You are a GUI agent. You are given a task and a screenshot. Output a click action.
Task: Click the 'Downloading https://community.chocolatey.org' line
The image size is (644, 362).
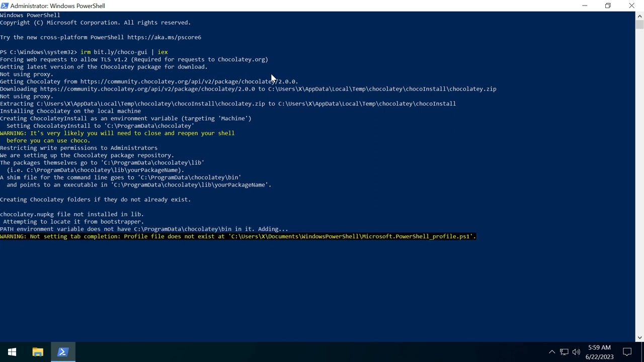pyautogui.click(x=248, y=89)
